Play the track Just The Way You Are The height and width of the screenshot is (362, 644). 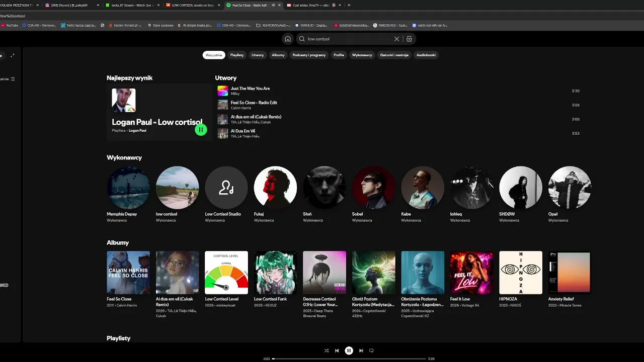point(250,88)
